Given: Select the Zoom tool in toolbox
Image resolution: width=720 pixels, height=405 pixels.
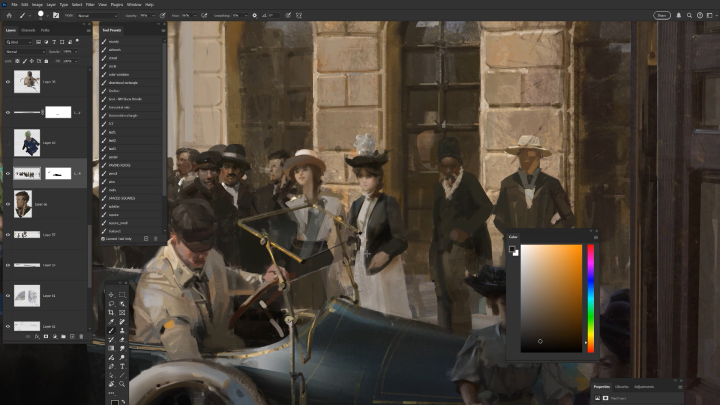Looking at the screenshot, I should pyautogui.click(x=122, y=384).
